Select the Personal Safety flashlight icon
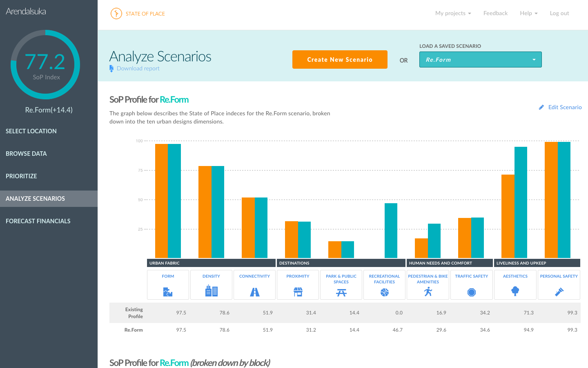This screenshot has height=368, width=588. tap(559, 292)
